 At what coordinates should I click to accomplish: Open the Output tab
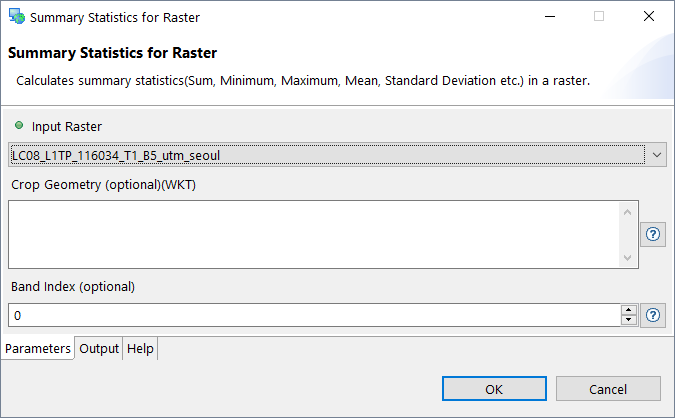click(x=99, y=348)
